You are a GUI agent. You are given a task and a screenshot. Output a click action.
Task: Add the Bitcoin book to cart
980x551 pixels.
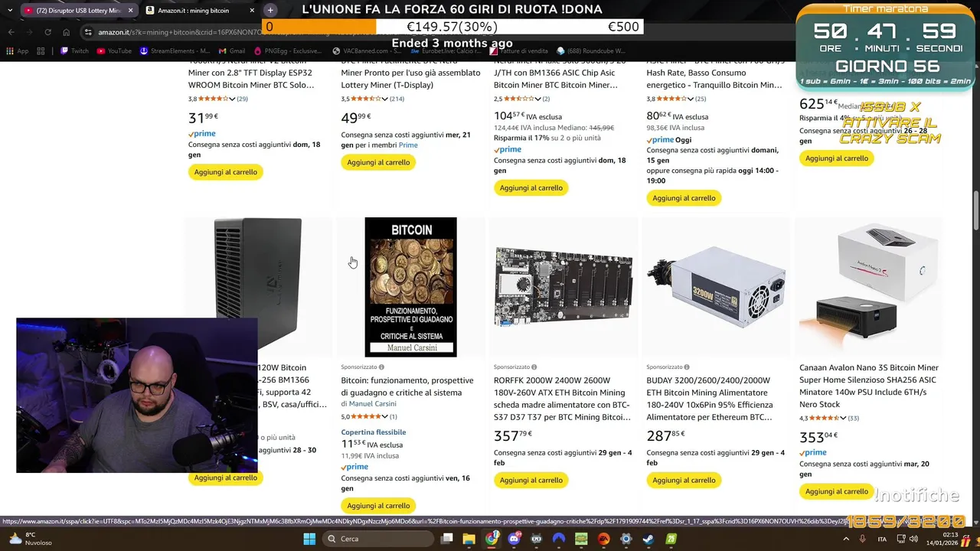[378, 506]
